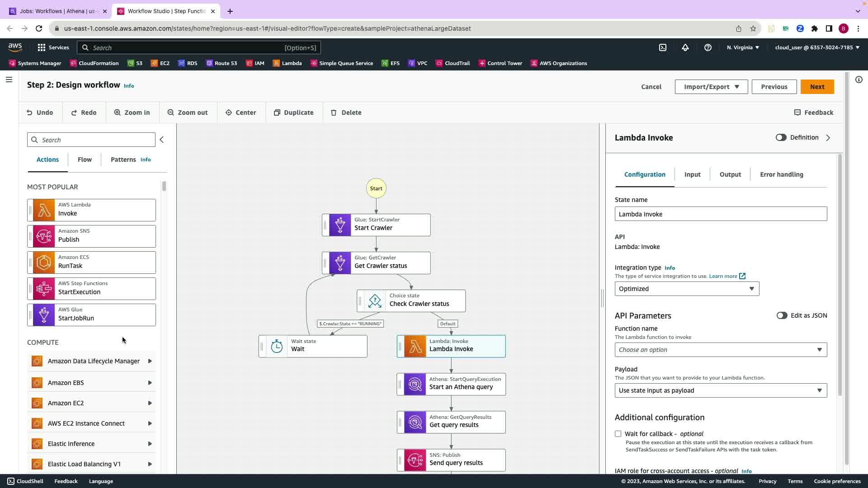
Task: Open the Integration type Optimized dropdown
Action: coord(686,289)
